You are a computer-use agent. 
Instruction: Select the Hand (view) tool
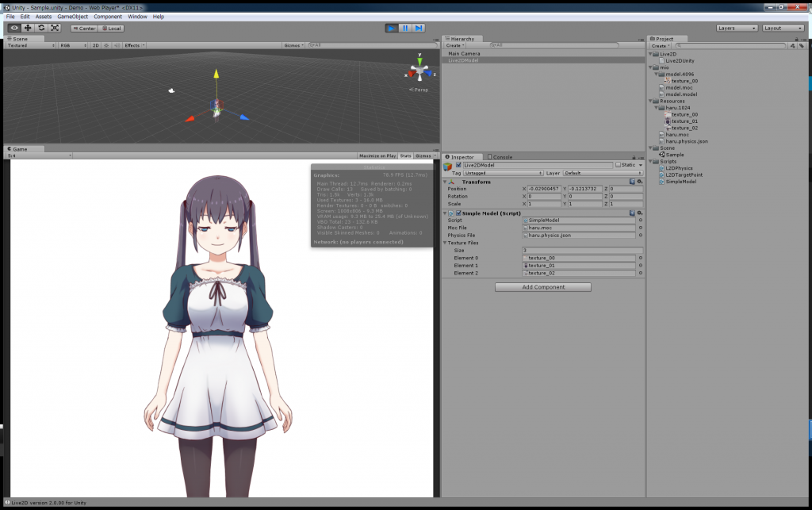pyautogui.click(x=14, y=28)
